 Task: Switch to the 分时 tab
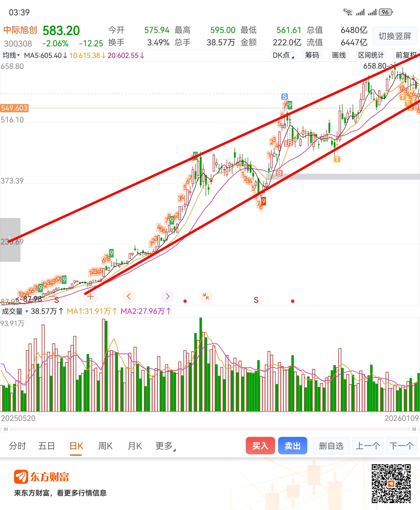pos(17,446)
